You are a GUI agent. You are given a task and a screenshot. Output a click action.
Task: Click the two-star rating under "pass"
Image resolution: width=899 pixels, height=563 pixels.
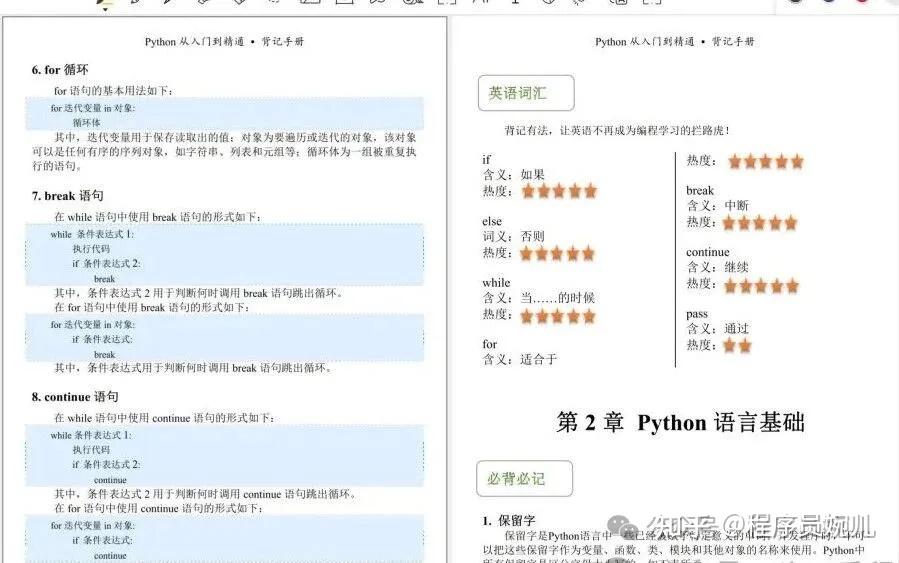737,346
